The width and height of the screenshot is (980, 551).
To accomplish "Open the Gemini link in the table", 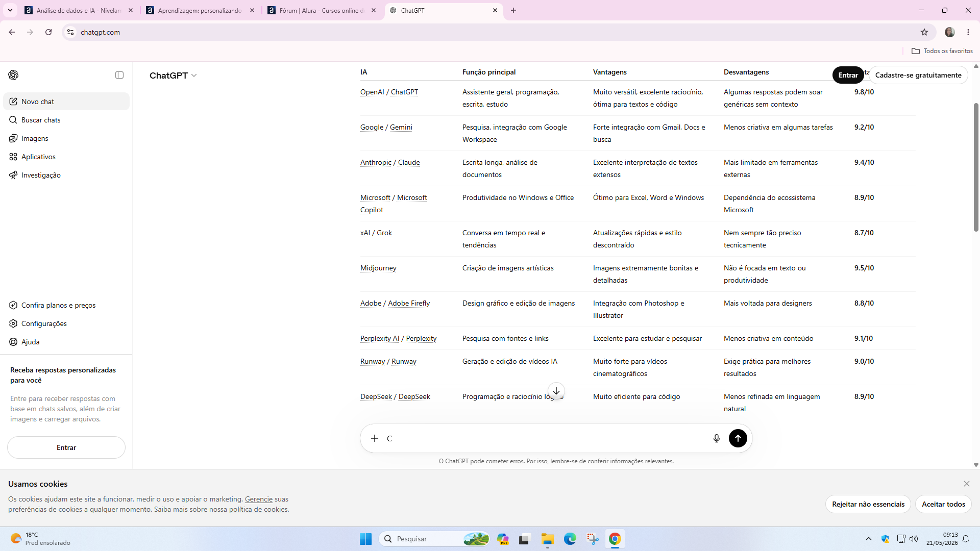I will click(x=401, y=127).
